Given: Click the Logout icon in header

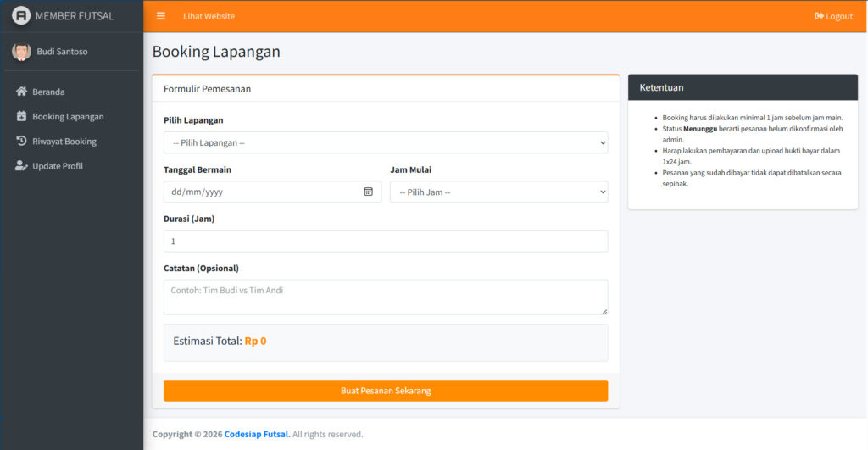Looking at the screenshot, I should point(819,16).
